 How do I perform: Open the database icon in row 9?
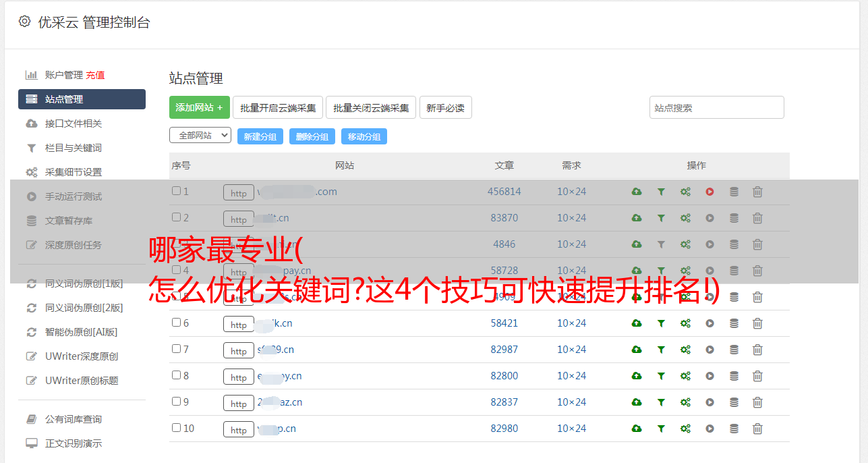(x=734, y=402)
